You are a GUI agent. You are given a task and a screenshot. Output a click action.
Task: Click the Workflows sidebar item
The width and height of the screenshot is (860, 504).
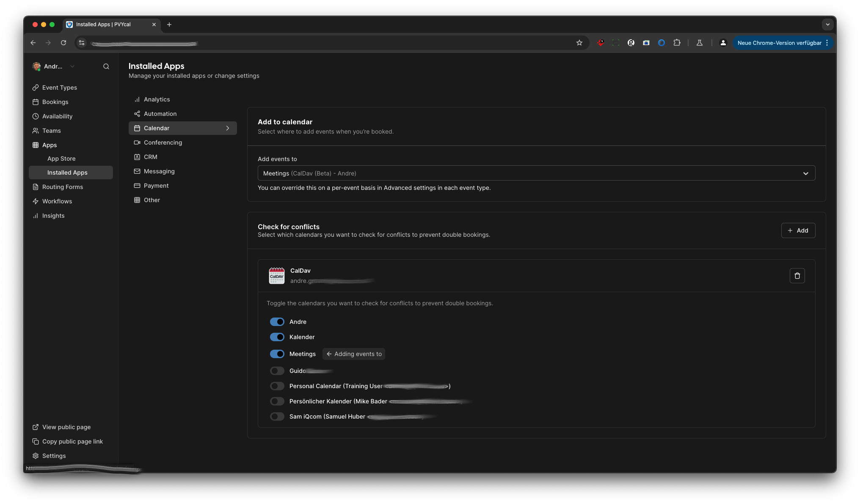(x=56, y=201)
